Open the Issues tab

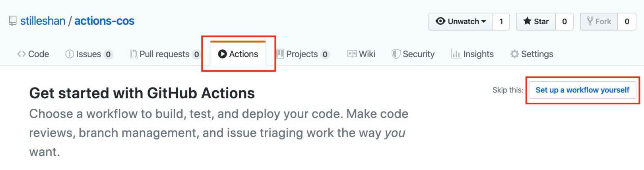pyautogui.click(x=89, y=54)
